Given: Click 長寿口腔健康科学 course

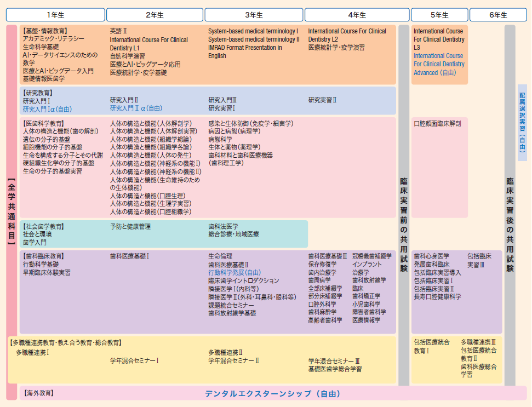Looking at the screenshot, I should pyautogui.click(x=437, y=296).
